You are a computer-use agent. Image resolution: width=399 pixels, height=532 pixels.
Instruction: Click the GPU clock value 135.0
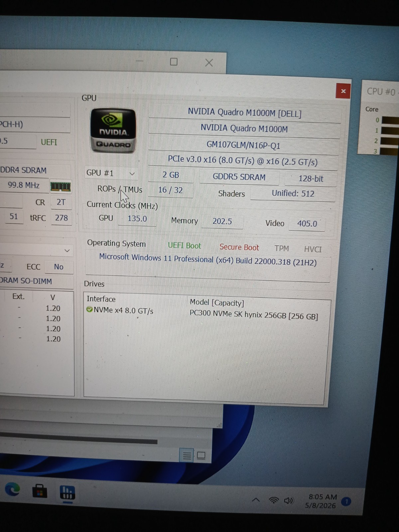tap(137, 218)
